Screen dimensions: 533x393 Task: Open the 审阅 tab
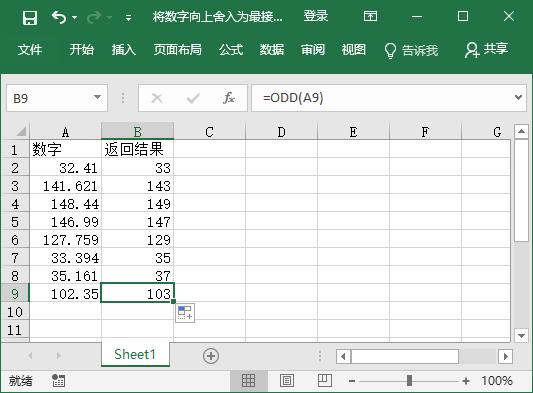point(313,50)
